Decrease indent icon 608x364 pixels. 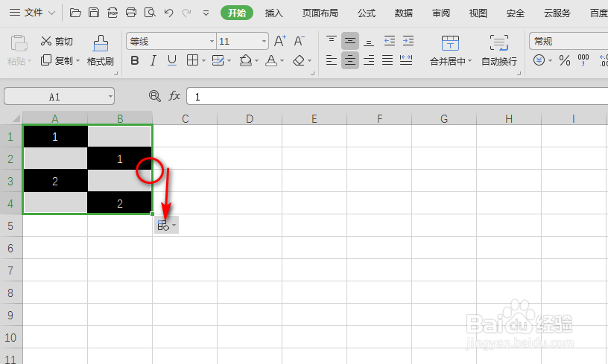coord(389,41)
